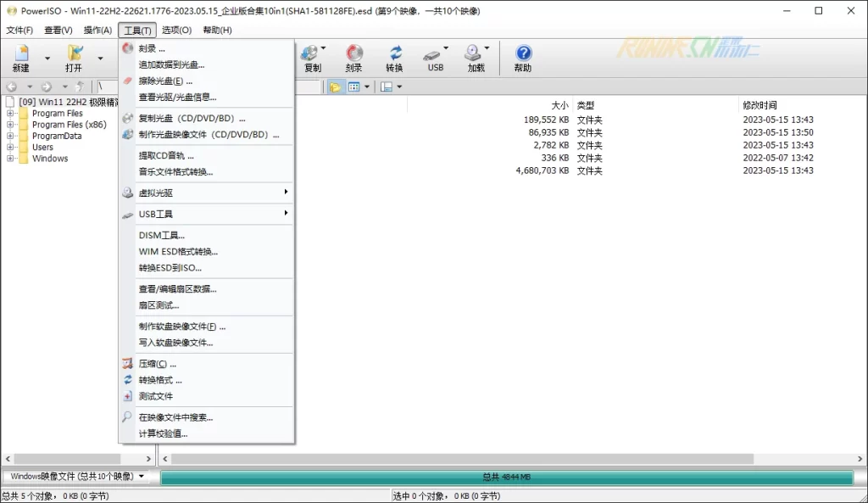Image resolution: width=868 pixels, height=503 pixels.
Task: Click the 新建 (New) toolbar icon
Action: pos(21,58)
